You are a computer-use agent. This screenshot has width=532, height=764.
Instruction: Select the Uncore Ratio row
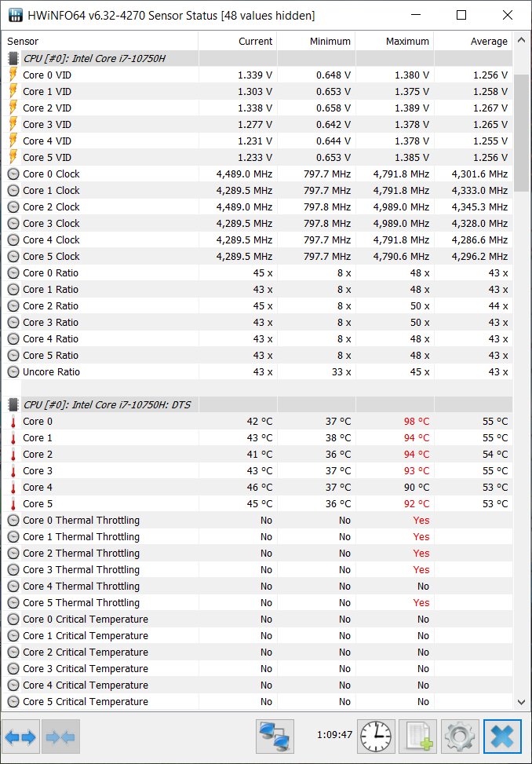click(x=257, y=371)
